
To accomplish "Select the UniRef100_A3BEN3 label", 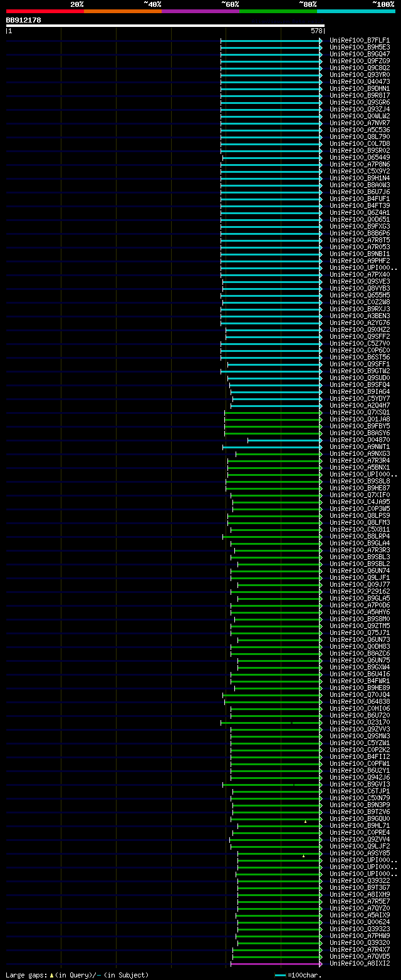I will click(360, 316).
